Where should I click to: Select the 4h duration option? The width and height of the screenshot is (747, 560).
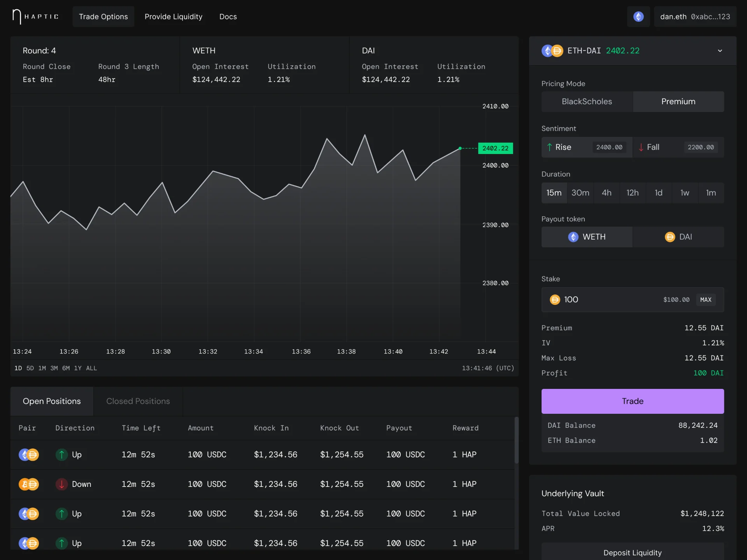pyautogui.click(x=607, y=193)
